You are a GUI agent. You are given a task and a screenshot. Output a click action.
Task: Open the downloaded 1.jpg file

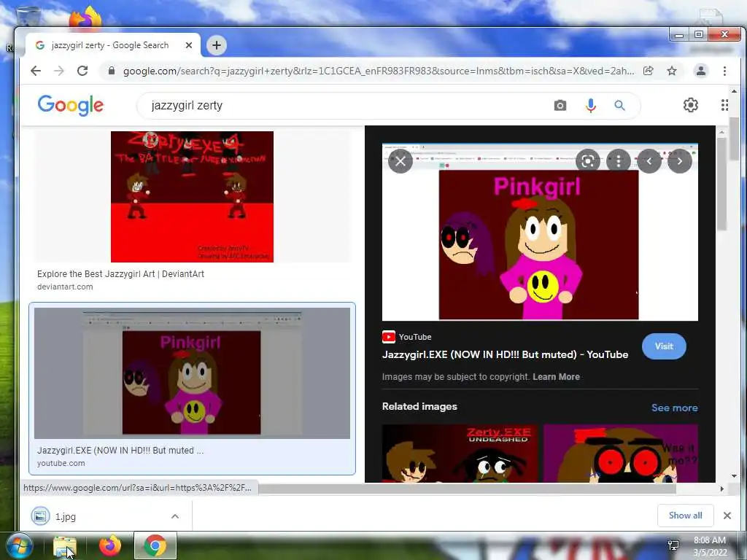(x=65, y=516)
